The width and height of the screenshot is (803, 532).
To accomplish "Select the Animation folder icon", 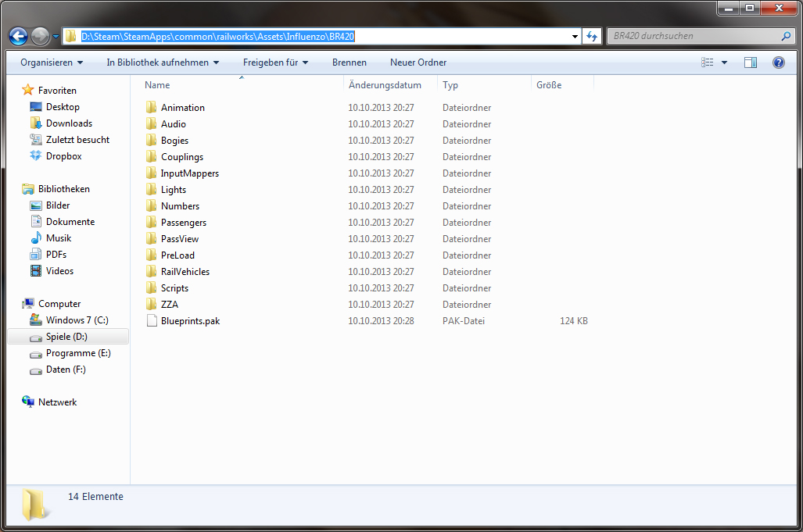I will point(151,108).
